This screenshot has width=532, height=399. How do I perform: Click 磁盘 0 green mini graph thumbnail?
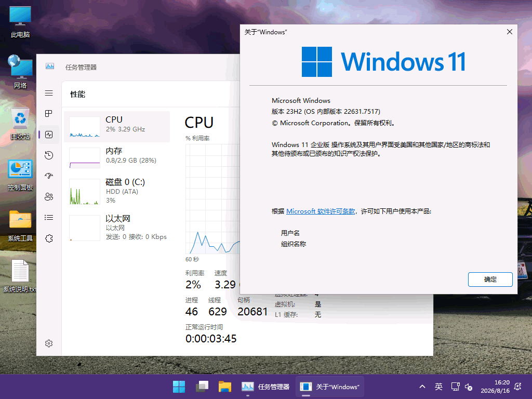pyautogui.click(x=85, y=192)
